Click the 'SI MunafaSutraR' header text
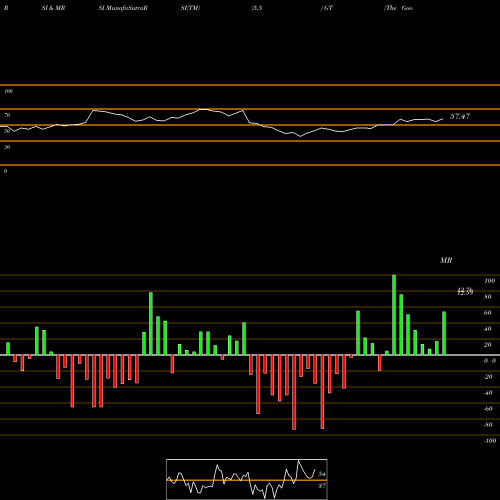The image size is (500, 500). click(x=123, y=8)
